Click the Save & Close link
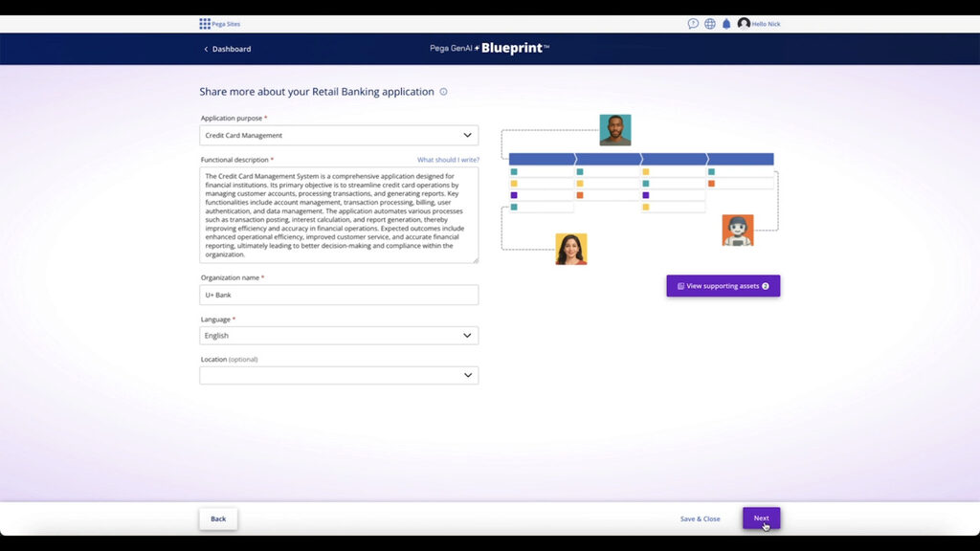980x551 pixels. tap(700, 518)
